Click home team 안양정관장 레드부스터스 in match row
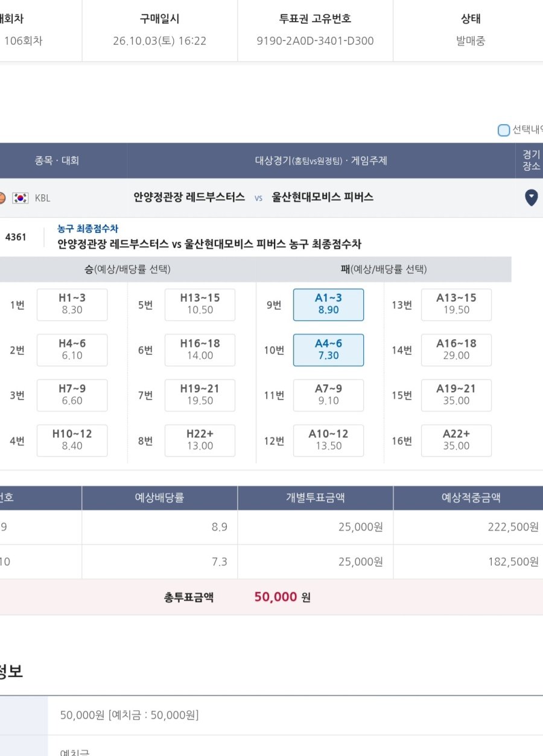This screenshot has width=543, height=756. coord(189,197)
